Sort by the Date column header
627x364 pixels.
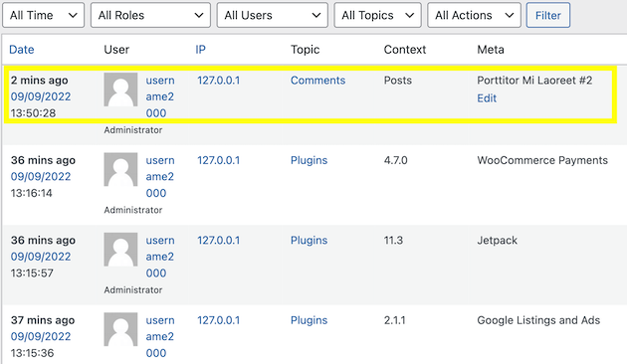22,50
